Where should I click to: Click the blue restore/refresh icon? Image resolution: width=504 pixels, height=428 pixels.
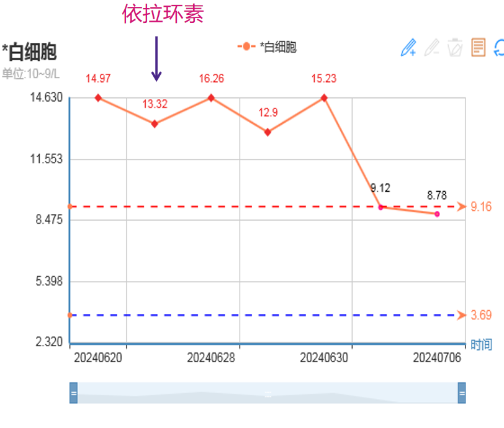pos(498,47)
